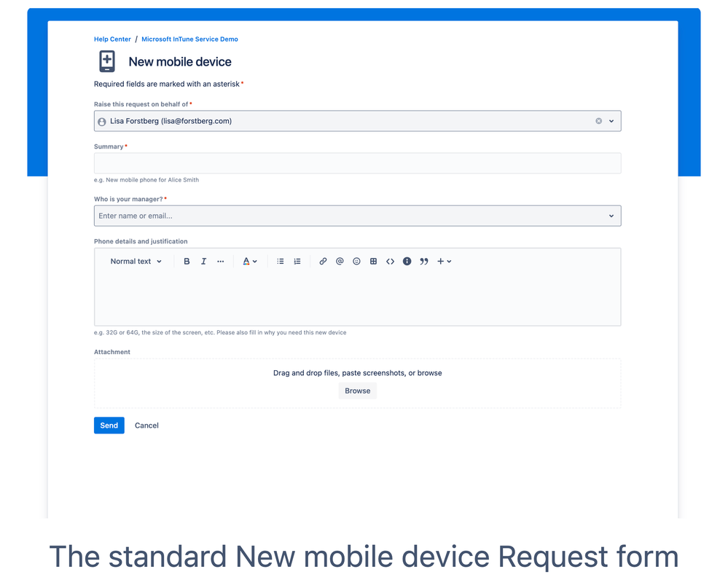Insert a code snippet
This screenshot has height=588, width=728.
point(390,261)
